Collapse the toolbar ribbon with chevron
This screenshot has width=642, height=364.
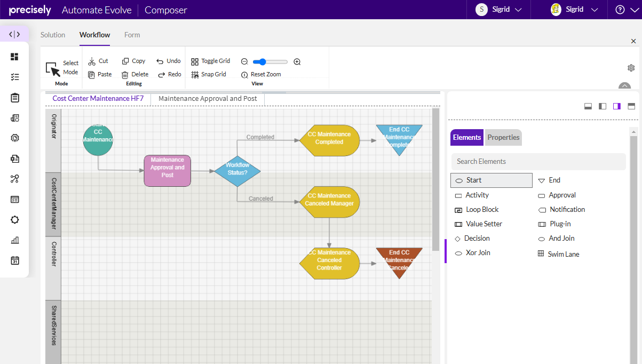click(x=624, y=86)
